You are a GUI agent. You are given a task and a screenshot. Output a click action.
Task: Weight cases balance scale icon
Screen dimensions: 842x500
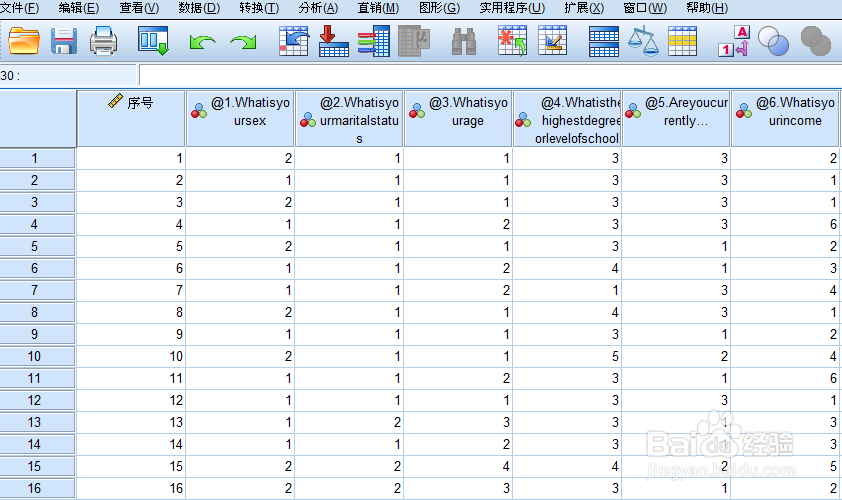coord(643,41)
